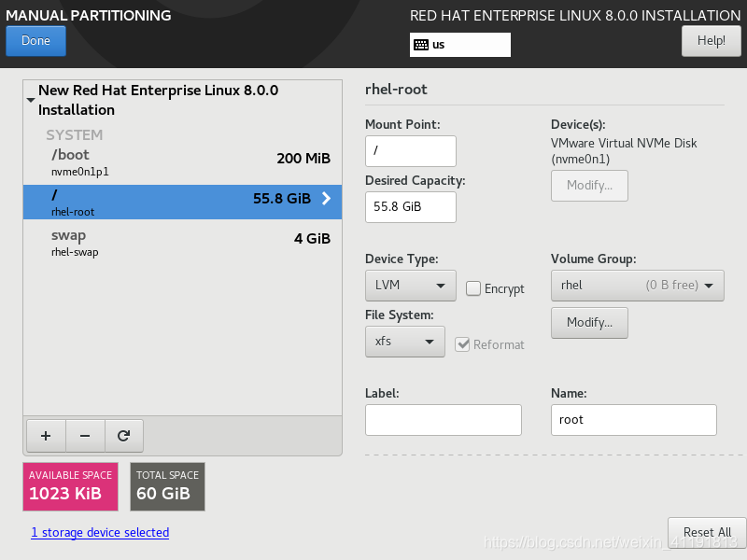Click the SYSTEM group heading
This screenshot has height=560, width=747.
(75, 135)
